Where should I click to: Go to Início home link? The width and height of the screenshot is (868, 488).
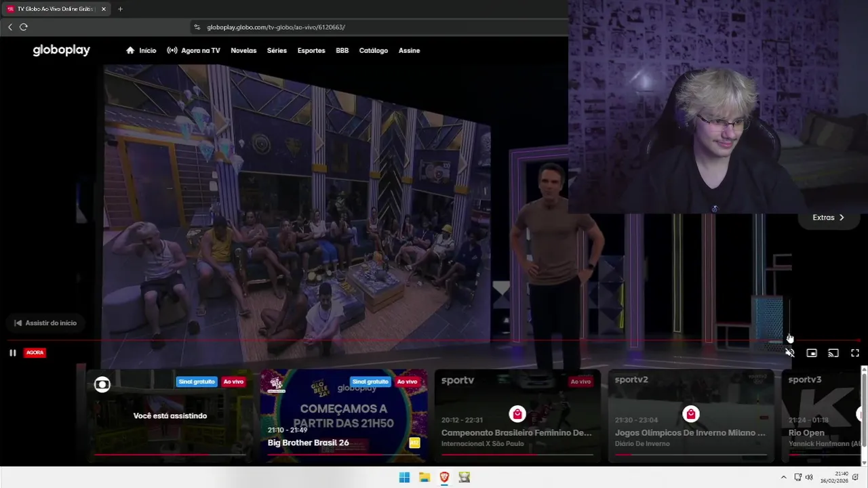pyautogui.click(x=141, y=50)
